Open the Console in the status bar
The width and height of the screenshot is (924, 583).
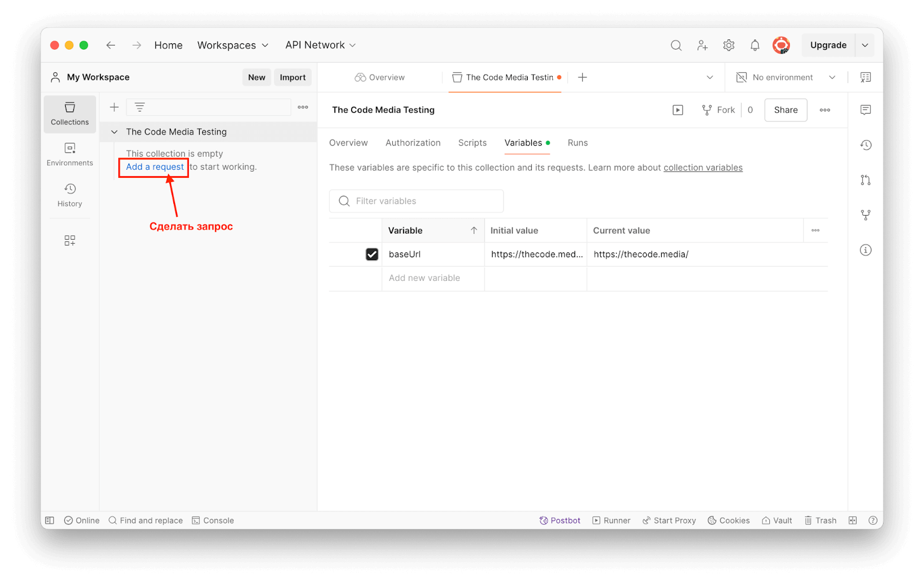point(213,521)
